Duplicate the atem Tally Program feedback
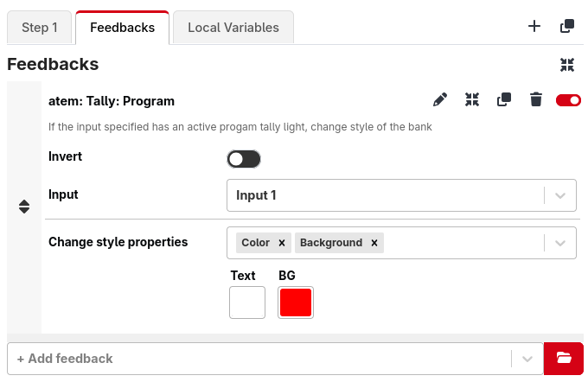Image resolution: width=588 pixels, height=382 pixels. point(504,100)
